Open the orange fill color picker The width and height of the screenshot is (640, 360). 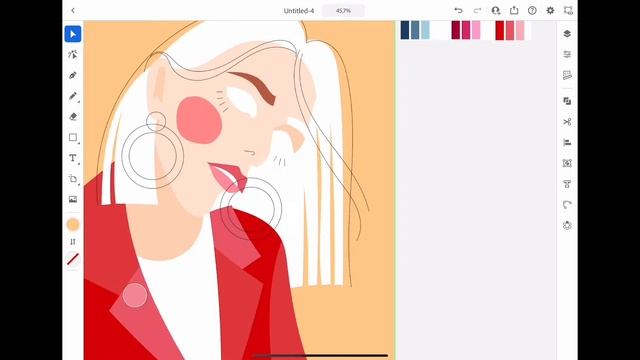pos(73,224)
